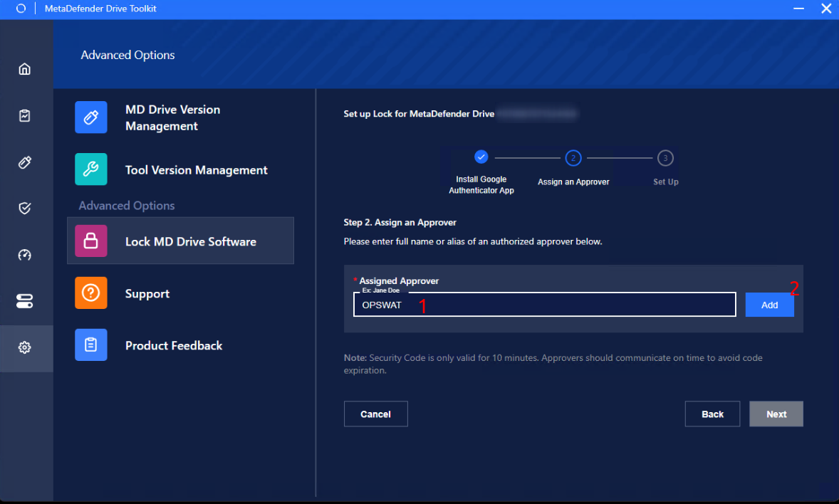Click the blue MD Drive Version icon
The width and height of the screenshot is (839, 504).
(91, 117)
